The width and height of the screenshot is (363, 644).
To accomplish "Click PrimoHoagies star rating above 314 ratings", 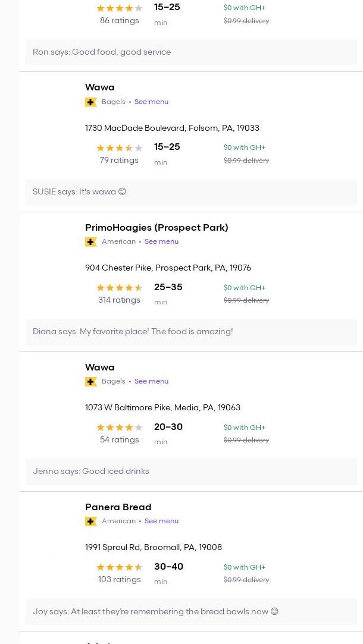I will coord(119,288).
